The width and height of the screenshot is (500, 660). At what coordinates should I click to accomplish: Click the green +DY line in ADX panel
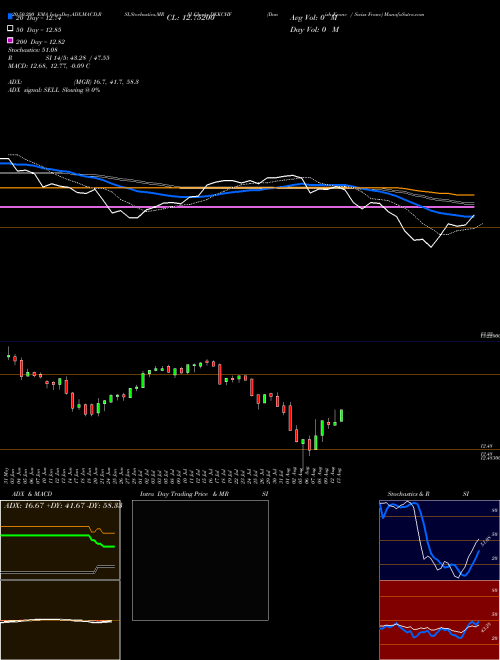[58, 539]
